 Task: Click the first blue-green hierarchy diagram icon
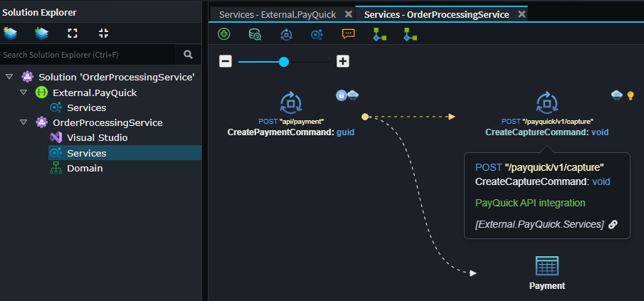pos(379,34)
